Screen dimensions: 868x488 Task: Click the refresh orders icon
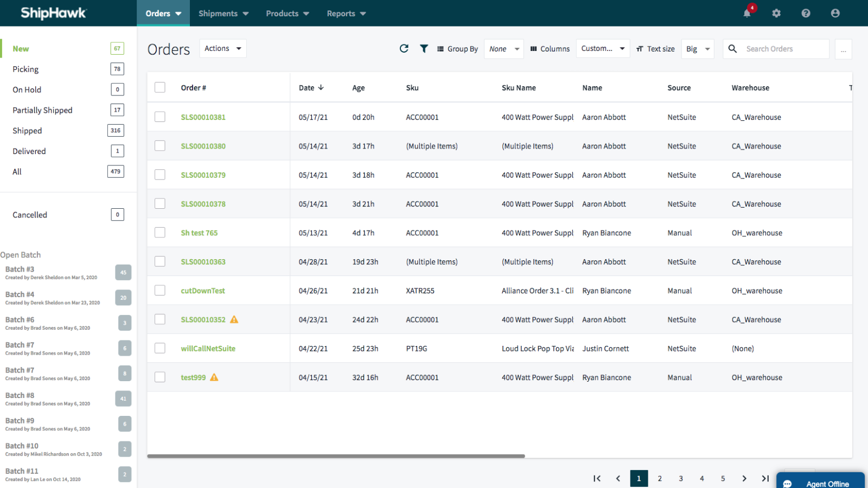tap(404, 49)
